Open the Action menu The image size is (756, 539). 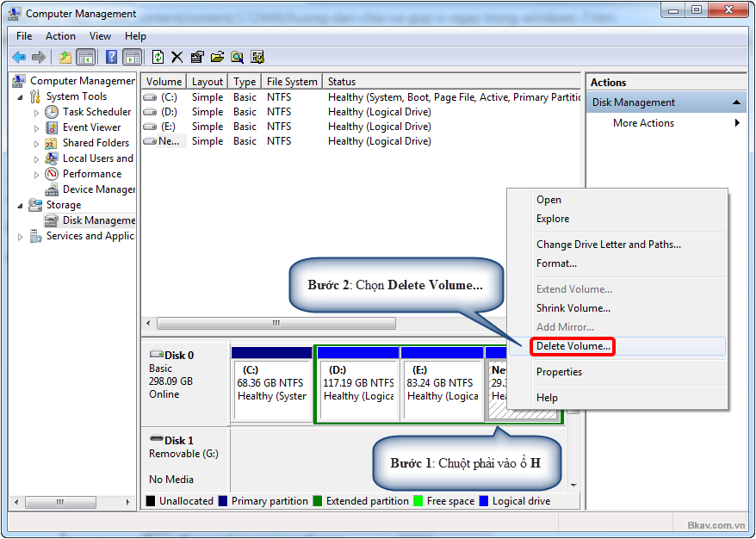60,36
